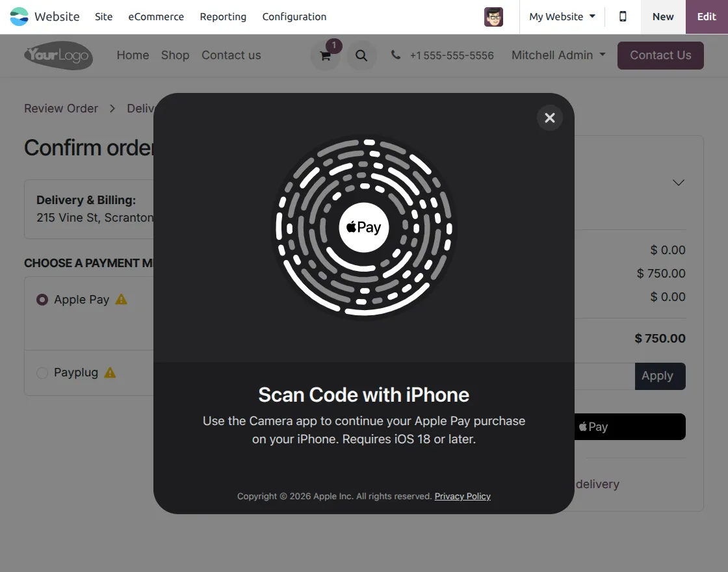Open the Privacy Policy link
Screen dimensions: 728x572
pyautogui.click(x=462, y=496)
